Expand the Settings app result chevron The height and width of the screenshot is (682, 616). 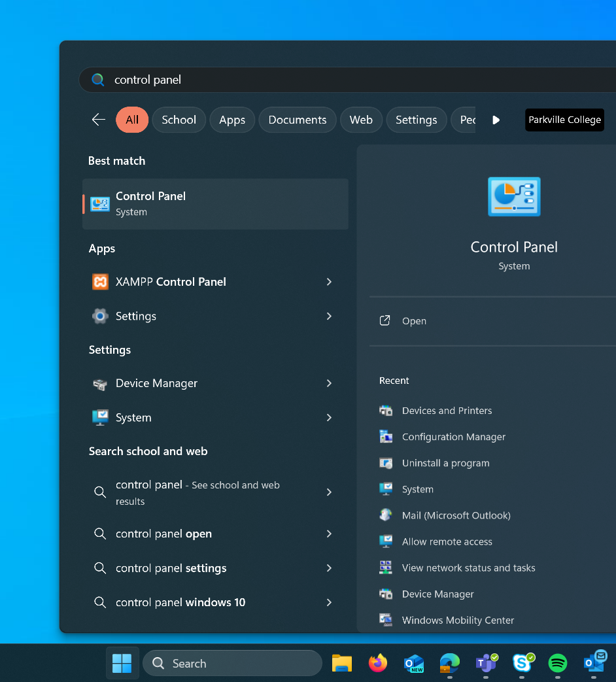pyautogui.click(x=330, y=316)
